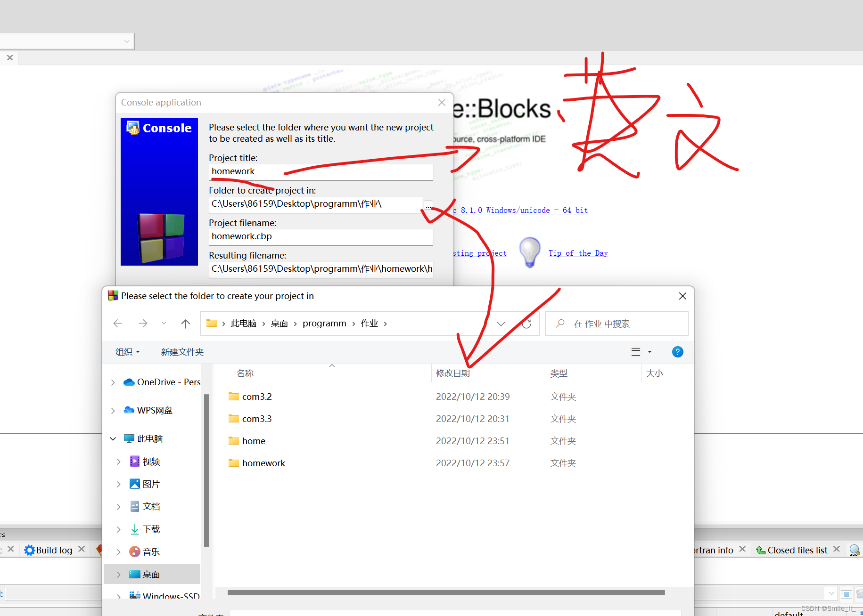Screen dimensions: 863x616
Task: Open the Tip of the Day link
Action: click(578, 253)
